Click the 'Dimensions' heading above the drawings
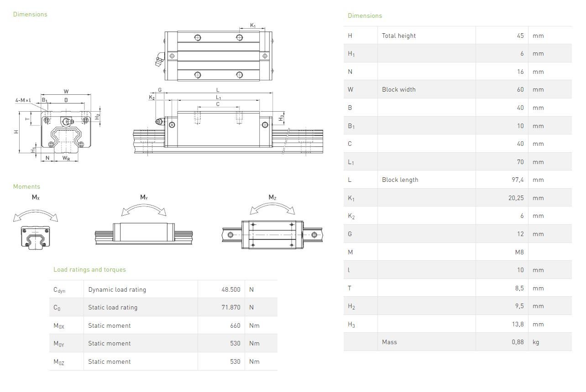 tap(30, 14)
